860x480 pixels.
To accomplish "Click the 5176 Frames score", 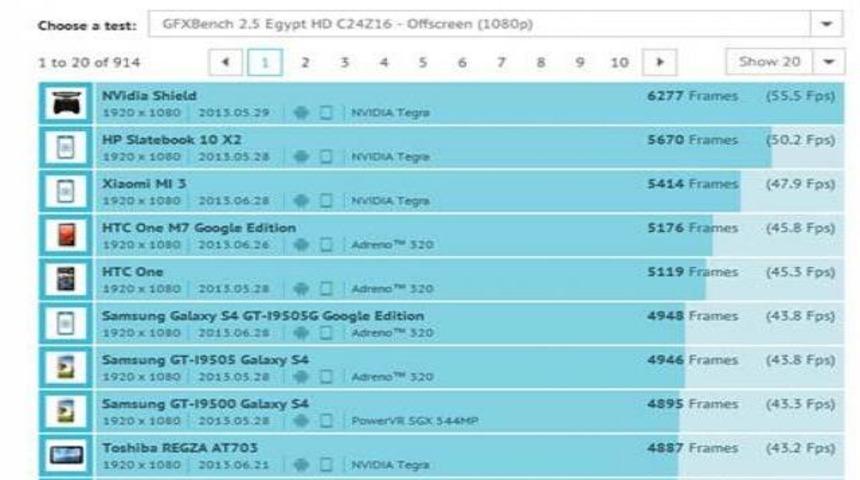I will point(693,228).
